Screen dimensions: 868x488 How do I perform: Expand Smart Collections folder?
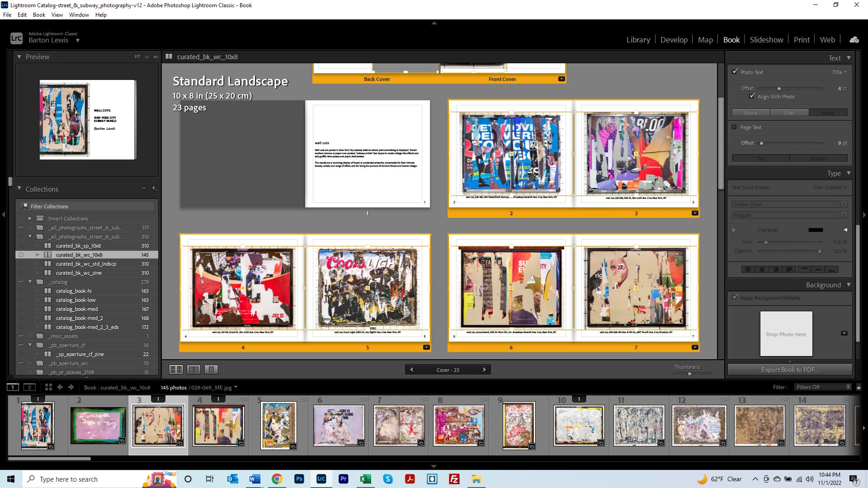30,219
